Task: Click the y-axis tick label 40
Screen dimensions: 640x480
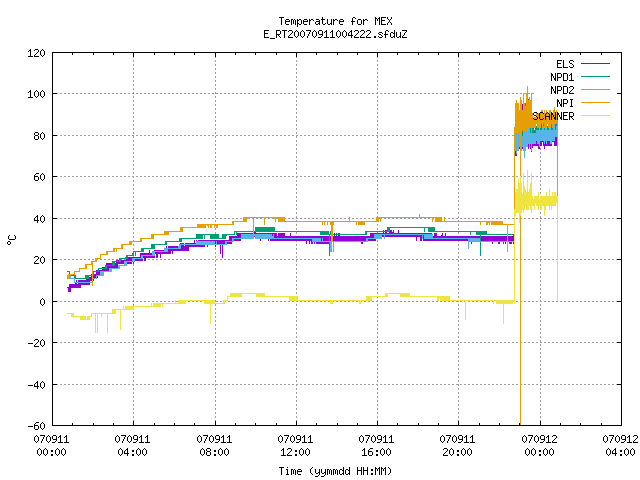Action: 39,219
